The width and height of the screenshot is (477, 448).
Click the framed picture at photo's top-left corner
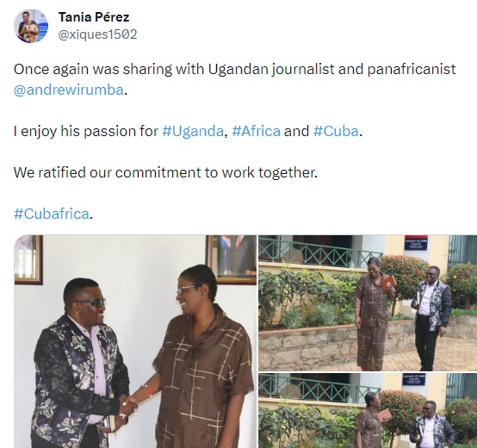(x=28, y=259)
